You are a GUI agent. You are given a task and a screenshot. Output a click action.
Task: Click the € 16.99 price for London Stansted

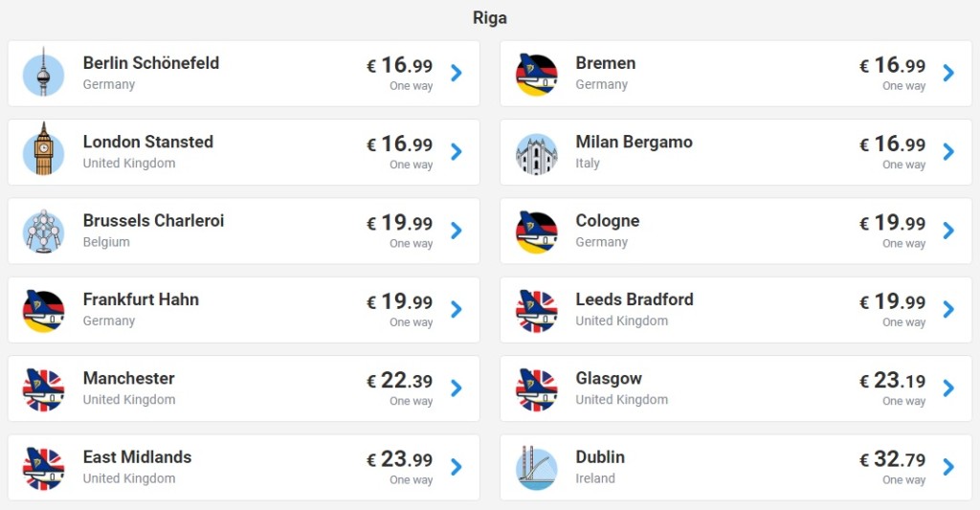click(x=400, y=144)
